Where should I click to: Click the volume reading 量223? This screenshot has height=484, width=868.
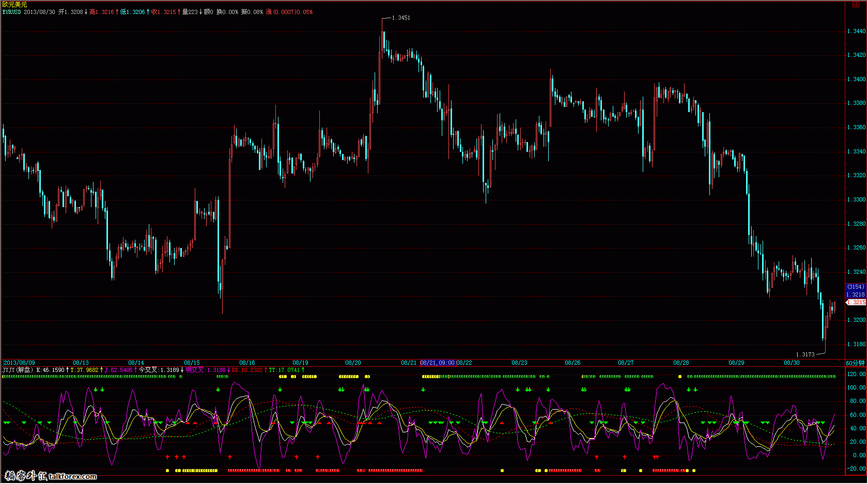pyautogui.click(x=190, y=12)
